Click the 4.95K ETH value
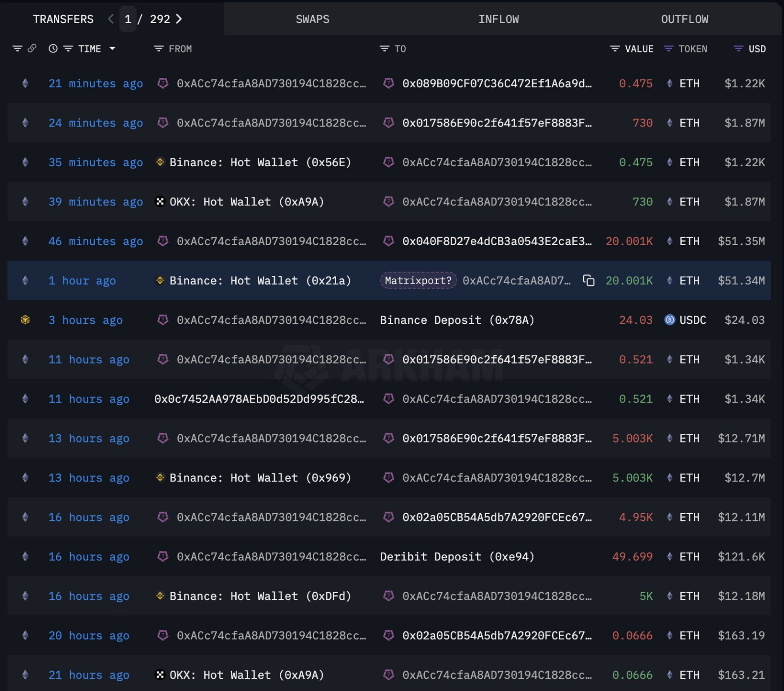This screenshot has height=691, width=784. click(636, 518)
